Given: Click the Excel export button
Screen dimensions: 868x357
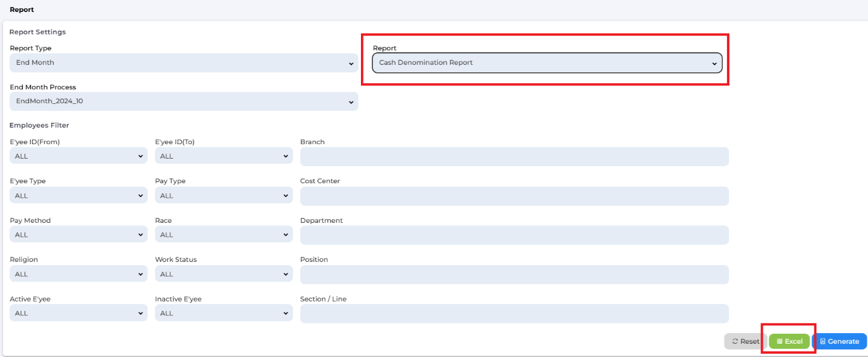Looking at the screenshot, I should pos(789,341).
